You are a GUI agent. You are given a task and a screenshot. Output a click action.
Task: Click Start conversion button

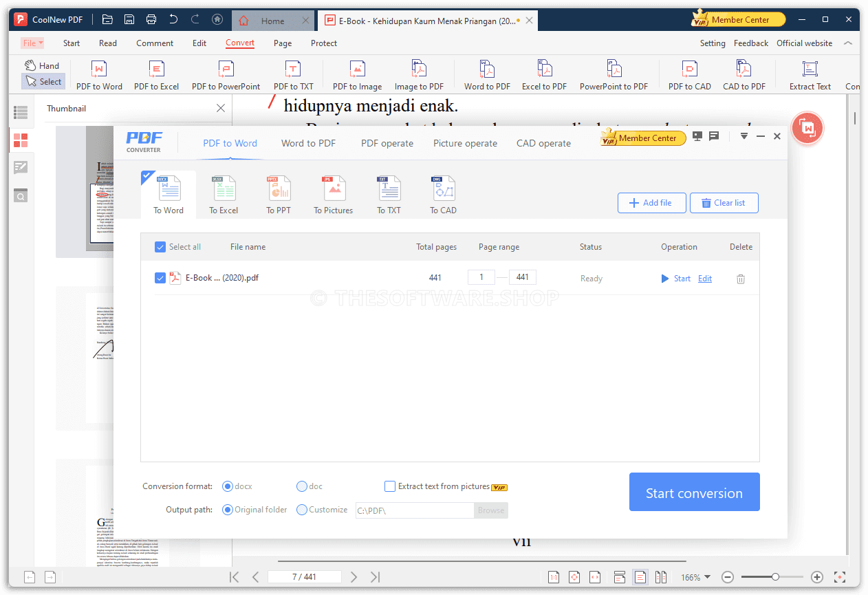coord(695,492)
